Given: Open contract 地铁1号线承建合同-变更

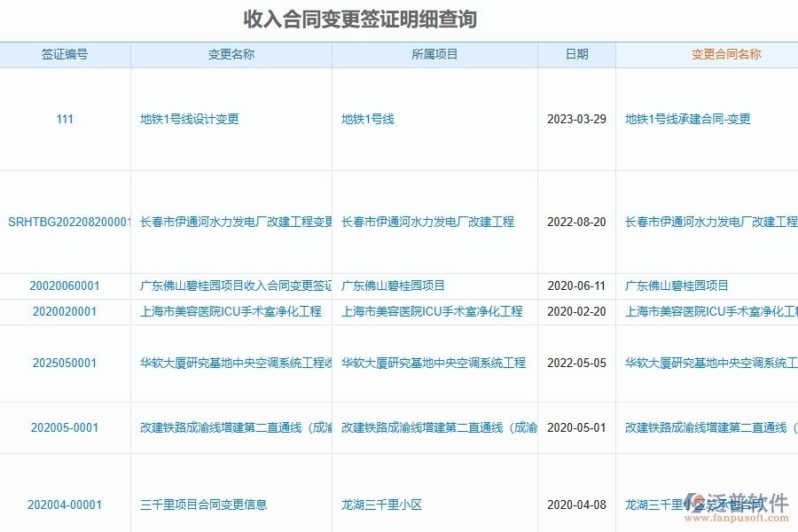Looking at the screenshot, I should coord(688,119).
